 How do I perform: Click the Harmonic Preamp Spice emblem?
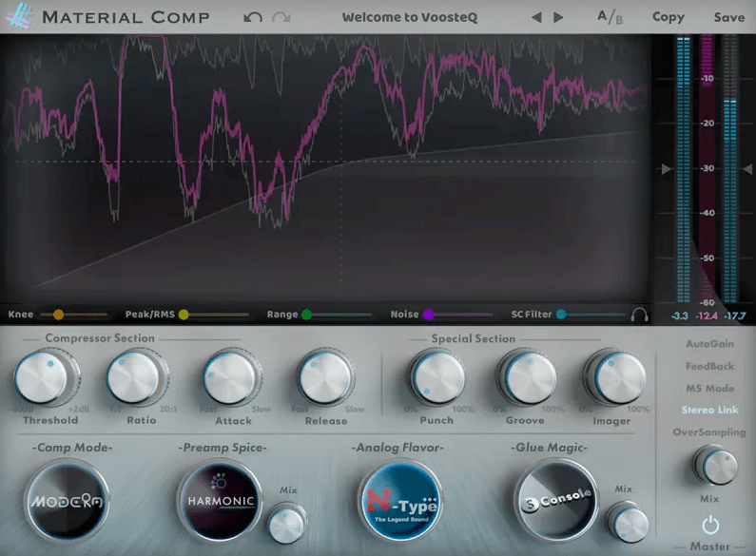(219, 500)
